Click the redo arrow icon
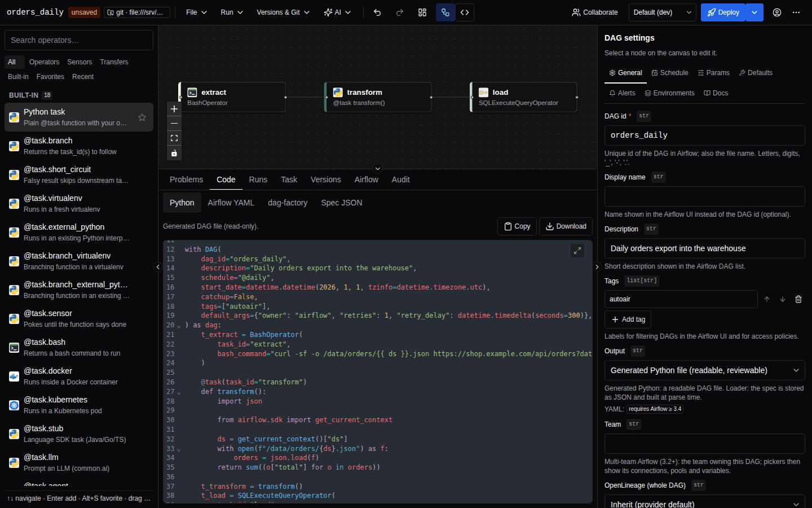Viewport: 812px width, 508px height. 400,12
